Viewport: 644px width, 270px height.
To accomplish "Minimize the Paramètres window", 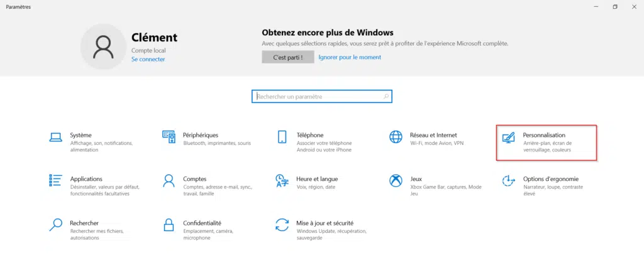I will pos(596,6).
